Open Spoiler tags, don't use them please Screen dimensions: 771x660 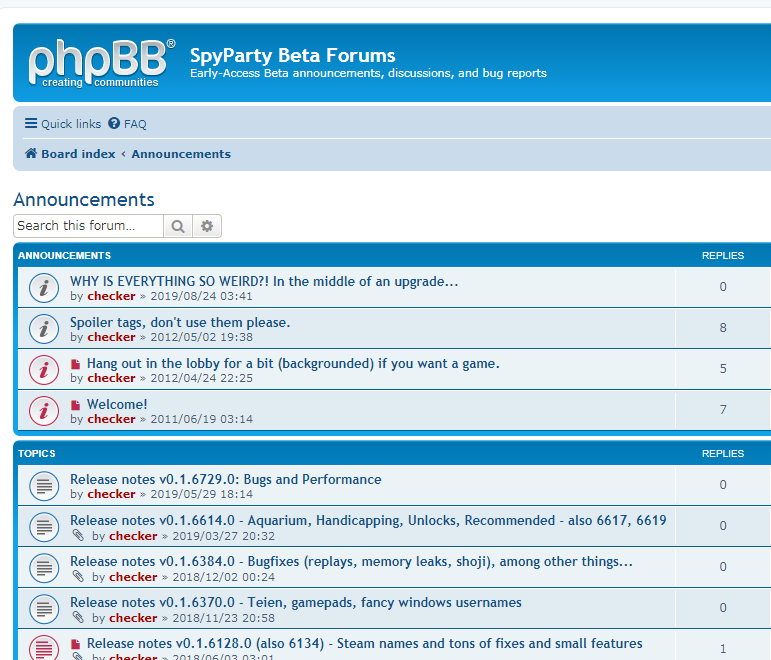point(180,323)
